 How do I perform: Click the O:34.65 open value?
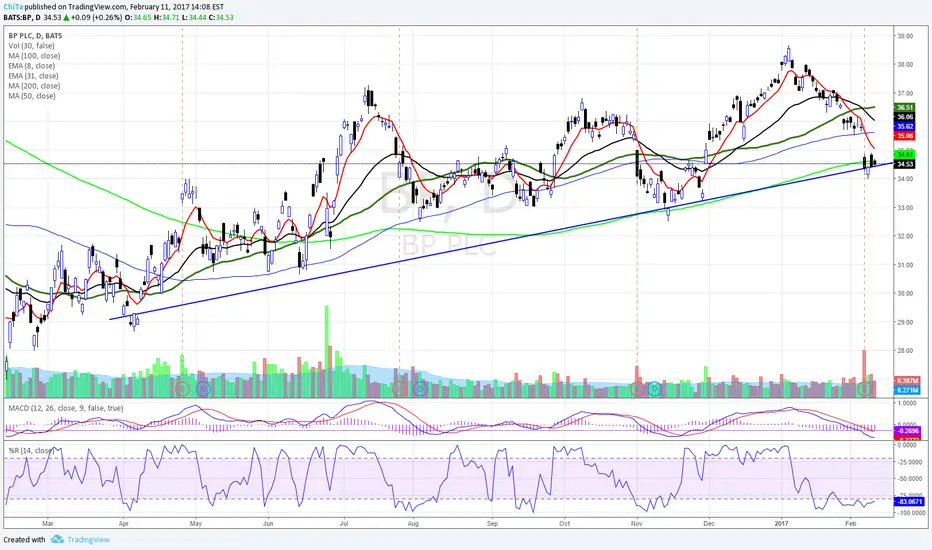coord(138,18)
